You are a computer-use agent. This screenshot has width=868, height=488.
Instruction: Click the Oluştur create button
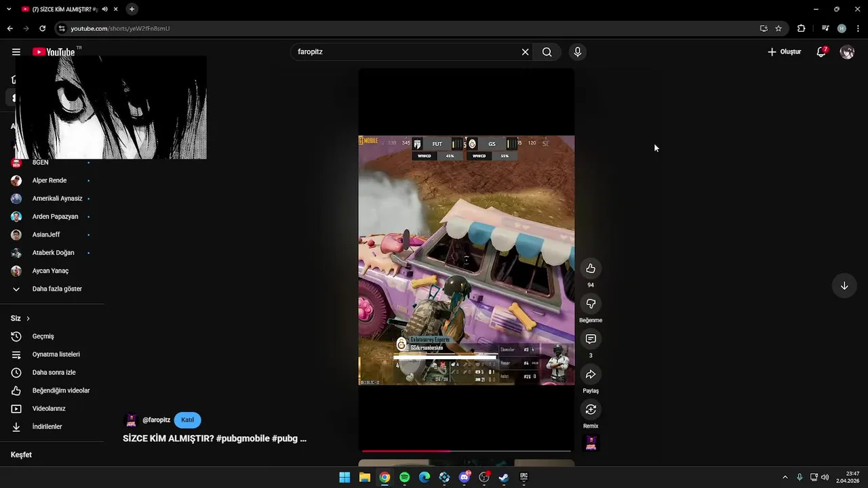point(785,52)
